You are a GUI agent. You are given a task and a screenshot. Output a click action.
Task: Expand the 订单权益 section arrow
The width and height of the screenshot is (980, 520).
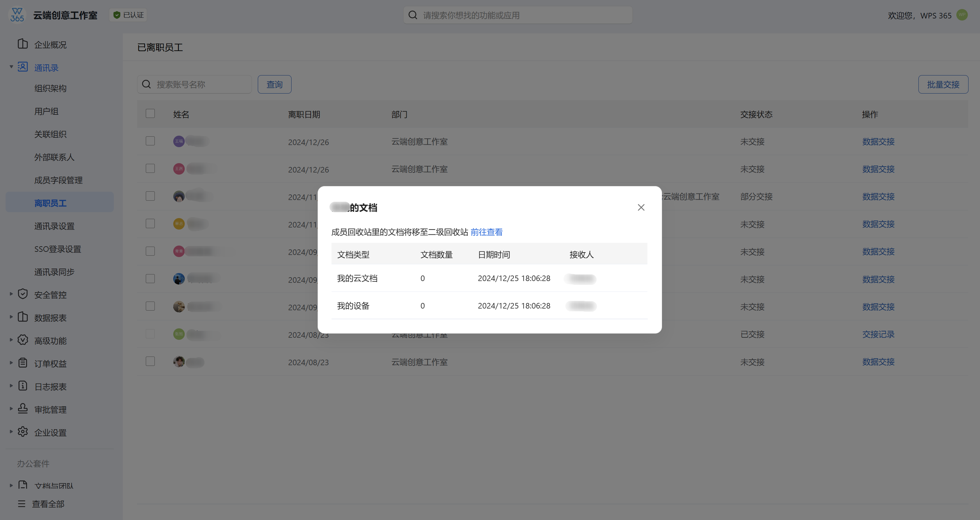[x=11, y=363]
